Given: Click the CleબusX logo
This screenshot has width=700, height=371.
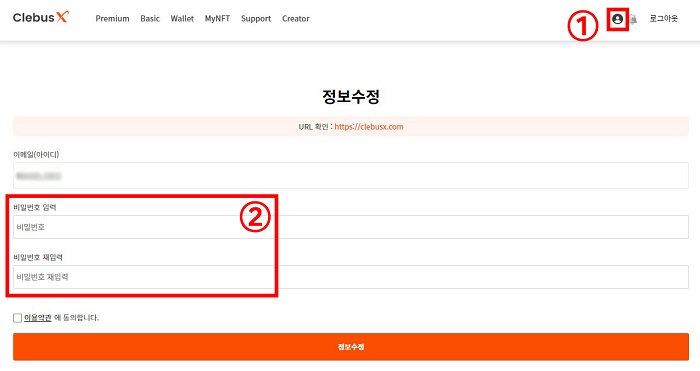Looking at the screenshot, I should (x=41, y=17).
